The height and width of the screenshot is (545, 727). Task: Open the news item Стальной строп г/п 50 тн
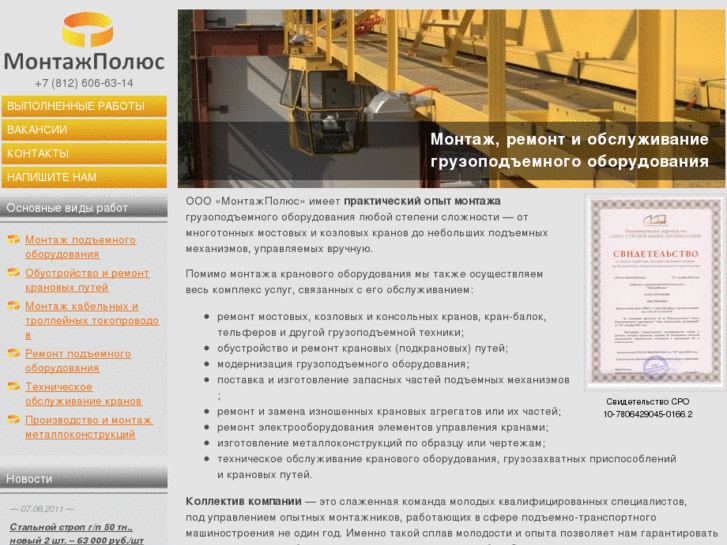77,534
